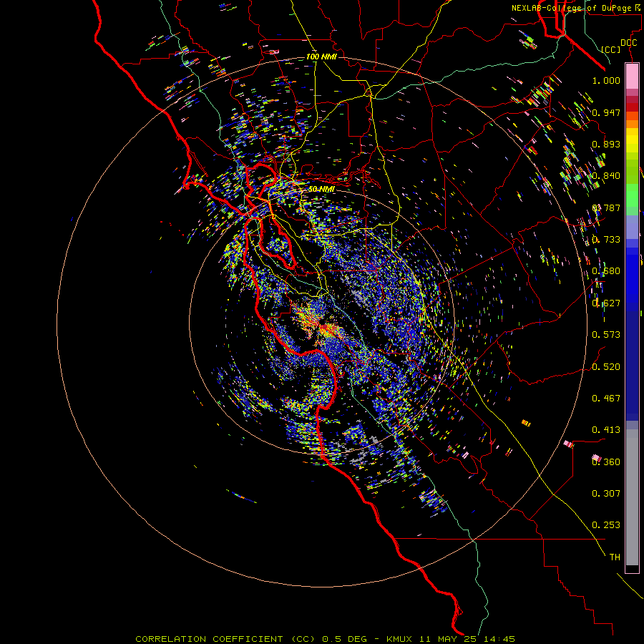Select the 0.573 scale value
The image size is (644, 644).
606,334
